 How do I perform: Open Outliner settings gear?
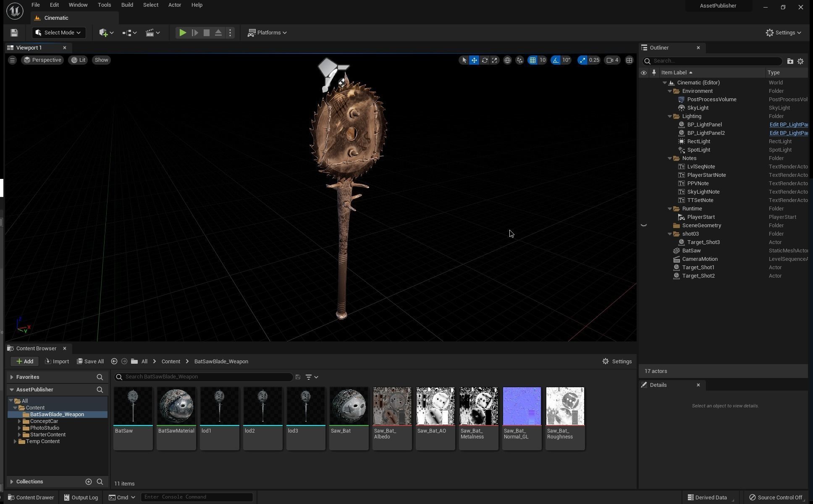[x=800, y=61]
